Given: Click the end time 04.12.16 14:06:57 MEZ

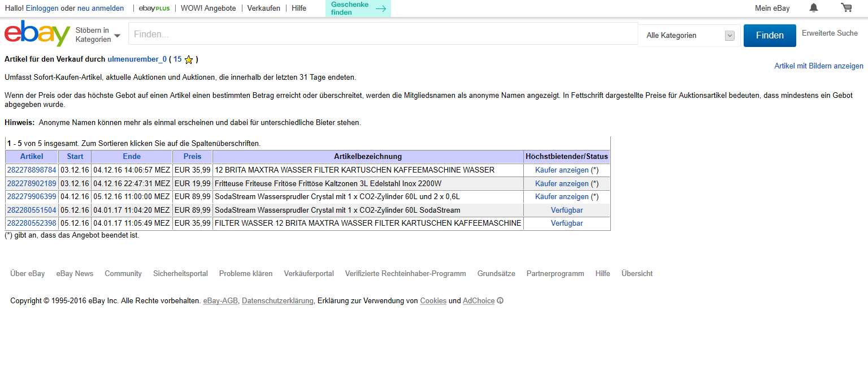Looking at the screenshot, I should click(x=132, y=170).
